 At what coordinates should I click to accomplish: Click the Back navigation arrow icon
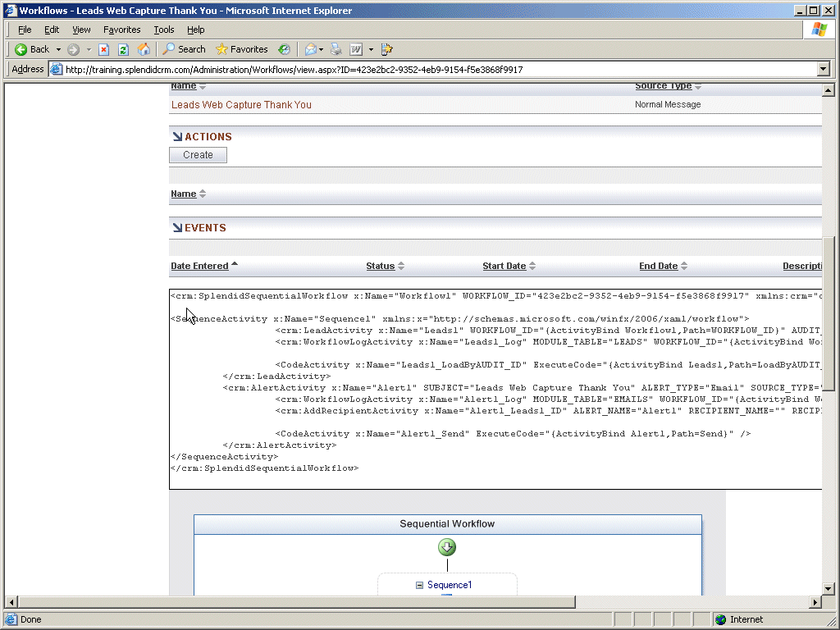22,49
